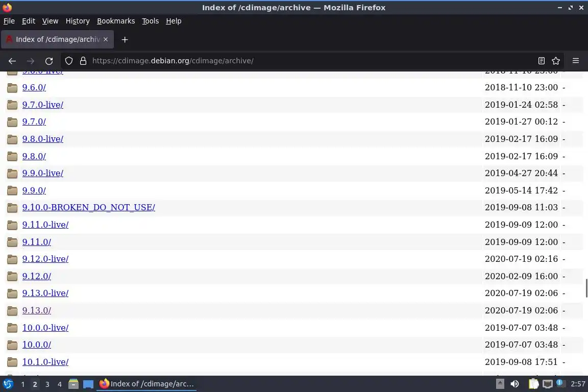Select the Index of /cdimage/archive tab
Image resolution: width=588 pixels, height=392 pixels.
pyautogui.click(x=57, y=39)
